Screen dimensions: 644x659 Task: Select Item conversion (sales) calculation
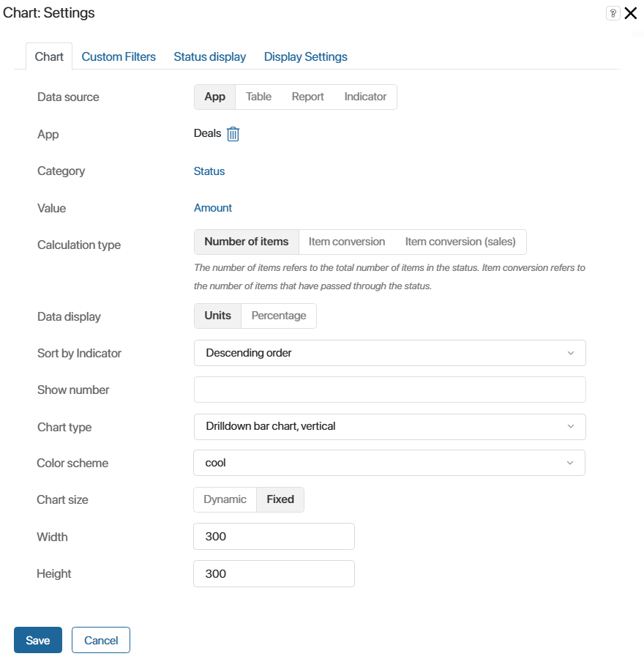tap(460, 242)
